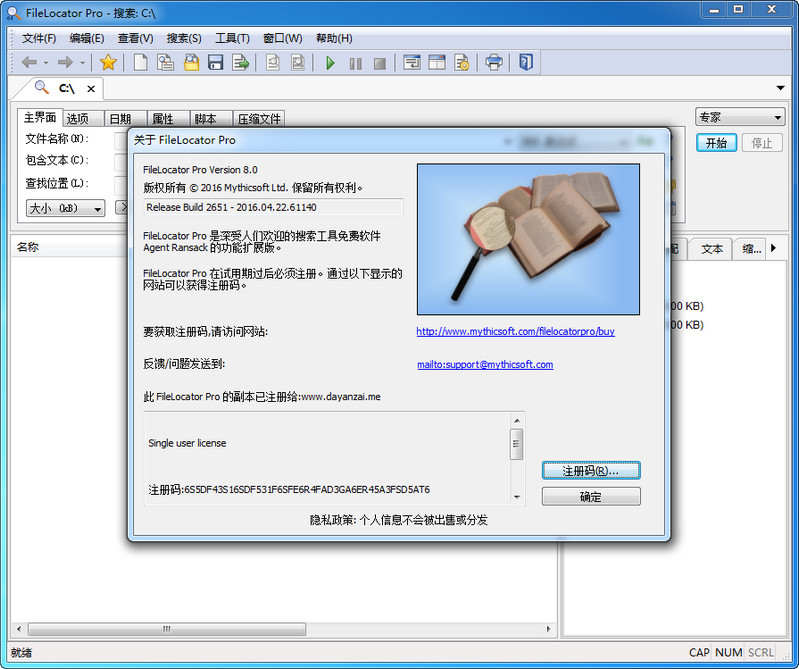The image size is (799, 669).
Task: Switch to the 压缩文件 tab
Action: pos(259,119)
